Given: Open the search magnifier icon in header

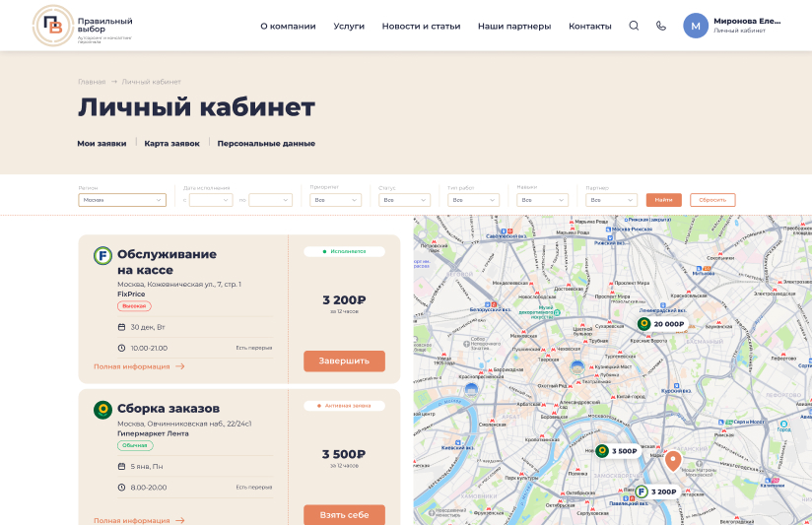Looking at the screenshot, I should [x=634, y=26].
